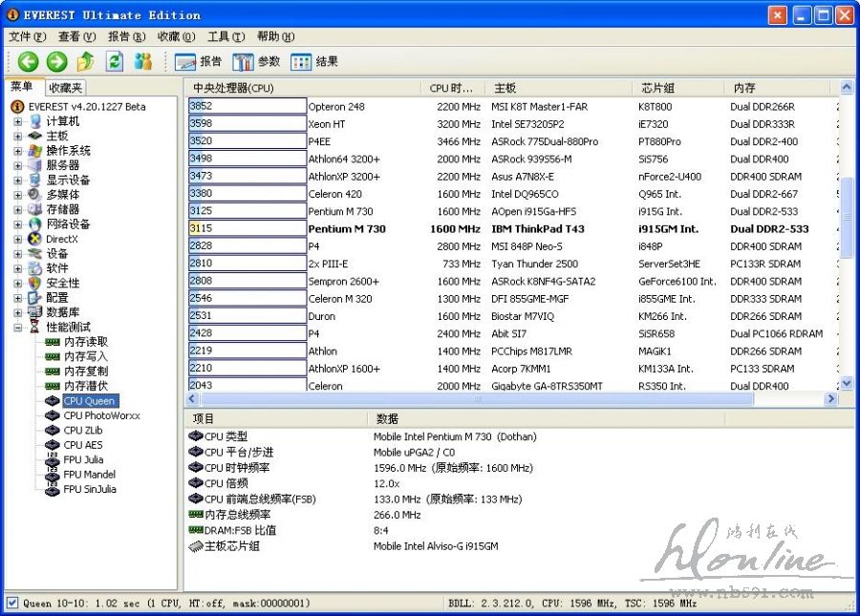Select the Opteron 248 result row

(335, 107)
